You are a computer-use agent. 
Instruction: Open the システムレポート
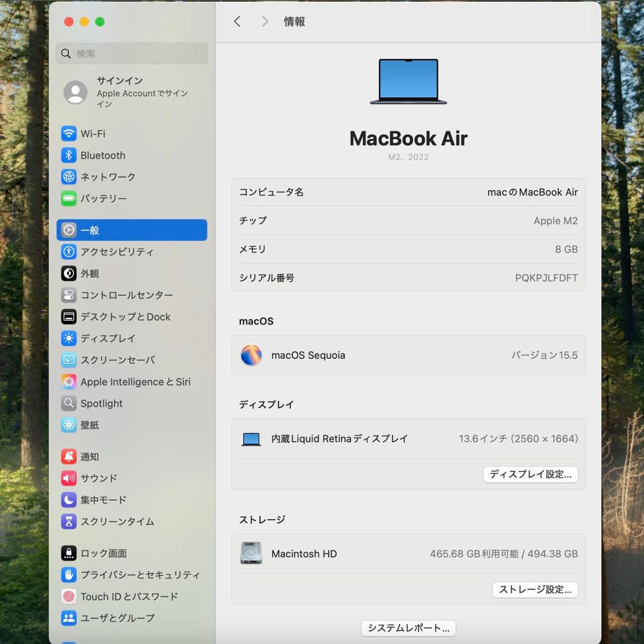click(408, 628)
